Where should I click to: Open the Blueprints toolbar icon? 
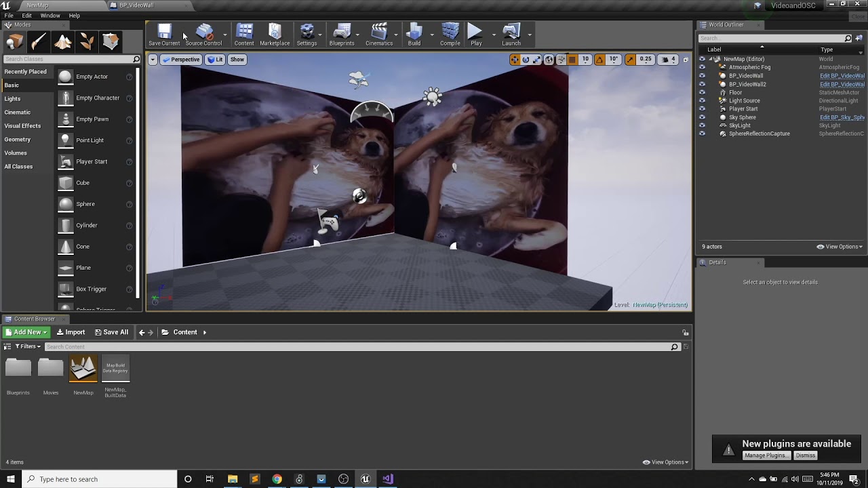342,35
